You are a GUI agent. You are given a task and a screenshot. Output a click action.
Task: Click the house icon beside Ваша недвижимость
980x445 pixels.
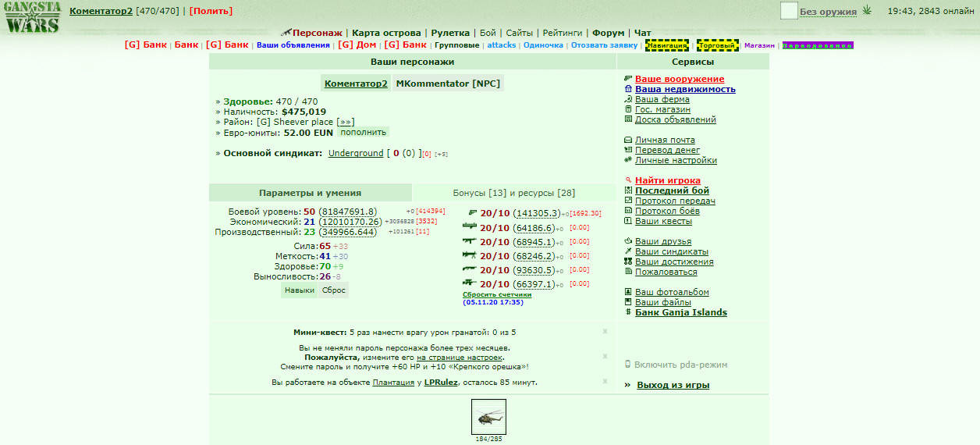(628, 89)
